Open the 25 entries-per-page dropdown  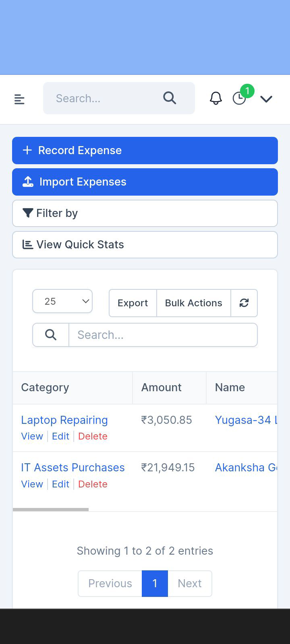[62, 301]
